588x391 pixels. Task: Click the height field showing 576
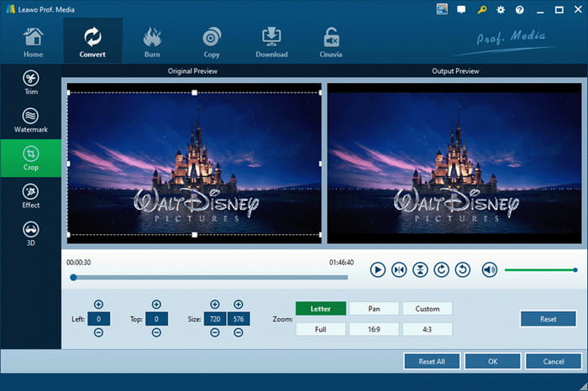pos(239,319)
